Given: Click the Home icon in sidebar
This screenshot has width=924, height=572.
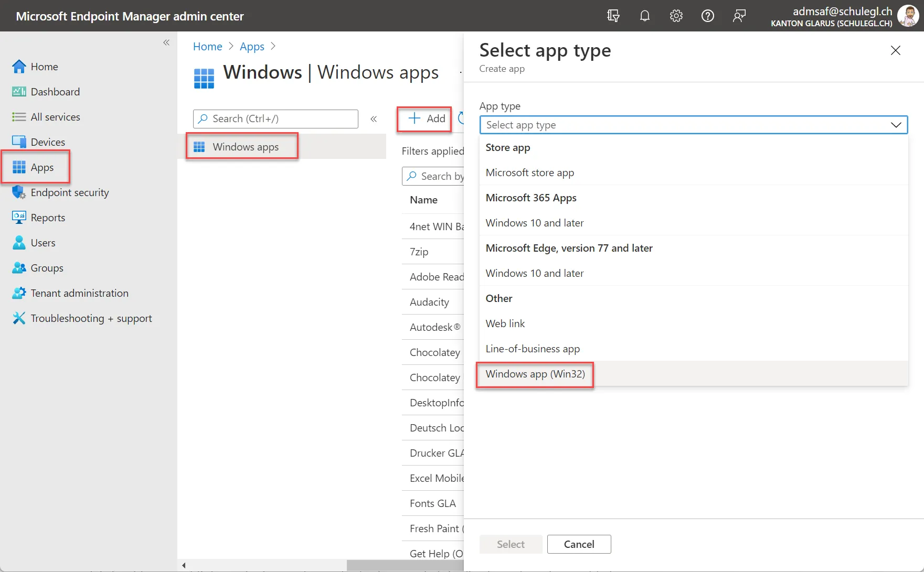Looking at the screenshot, I should coord(19,67).
